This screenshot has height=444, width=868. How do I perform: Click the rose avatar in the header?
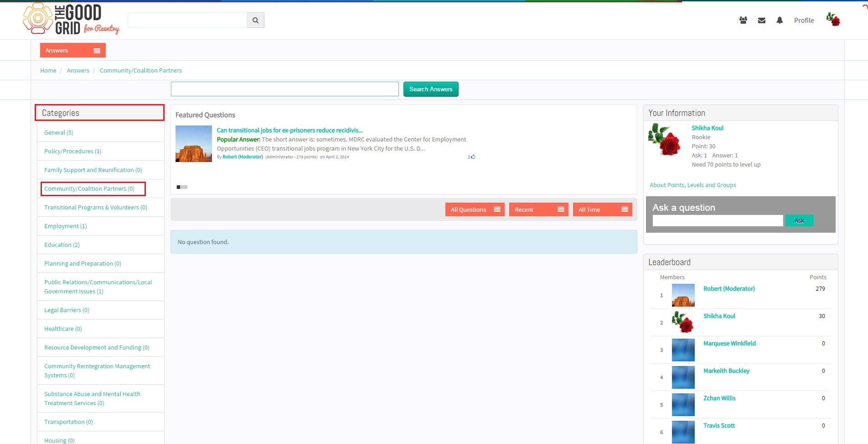tap(833, 19)
